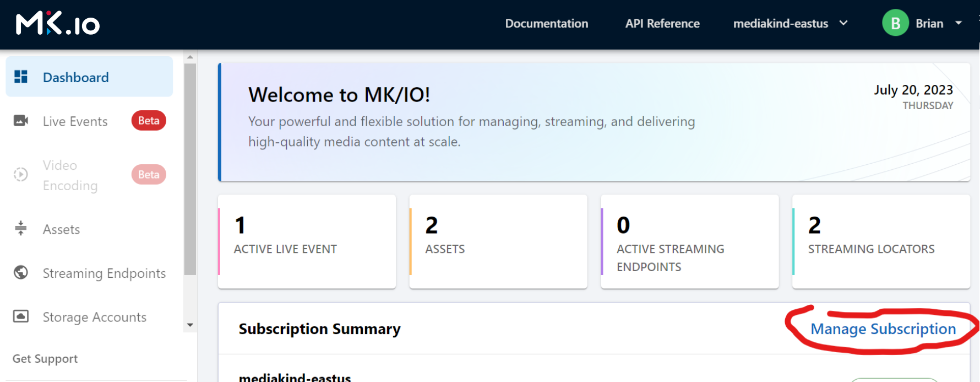The height and width of the screenshot is (382, 980).
Task: Click the Video Encoding Beta badge
Action: coord(149,175)
